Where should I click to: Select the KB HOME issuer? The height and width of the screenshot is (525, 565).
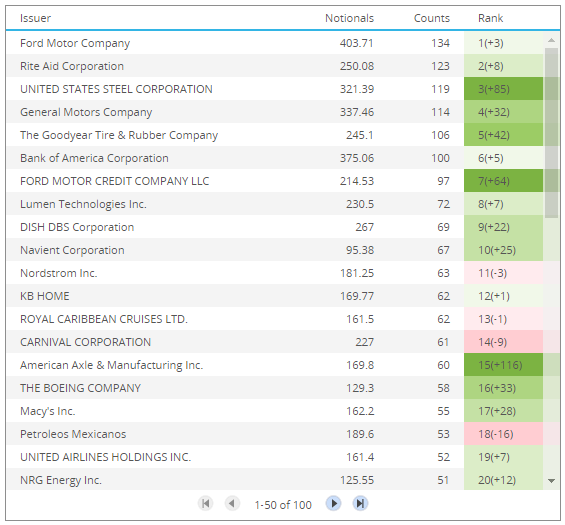click(x=45, y=296)
